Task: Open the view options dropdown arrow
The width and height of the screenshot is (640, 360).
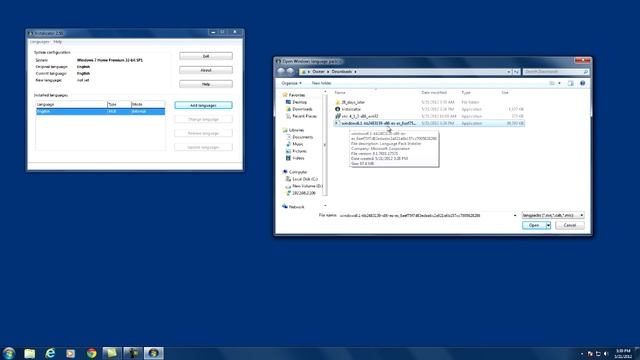Action: point(559,83)
